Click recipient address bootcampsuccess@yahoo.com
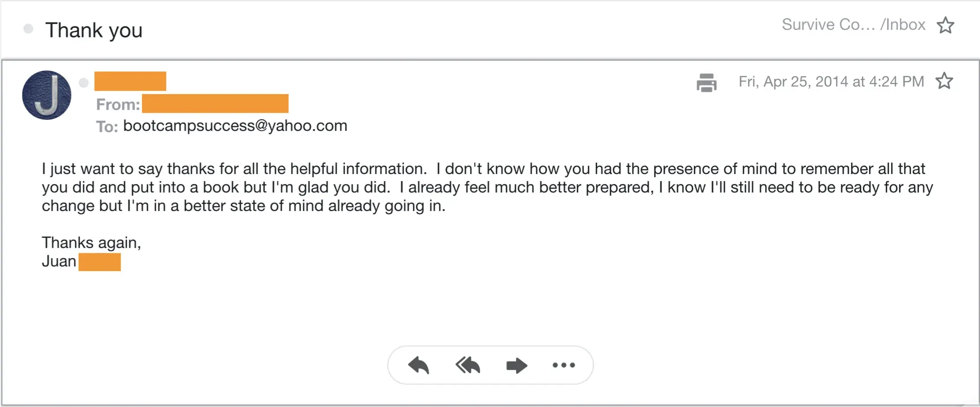 click(235, 126)
